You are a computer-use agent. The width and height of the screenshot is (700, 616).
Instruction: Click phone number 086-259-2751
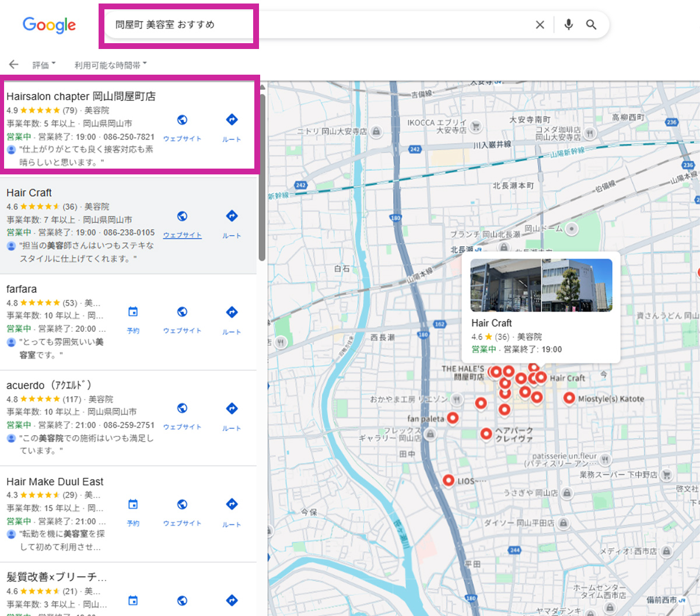click(129, 425)
